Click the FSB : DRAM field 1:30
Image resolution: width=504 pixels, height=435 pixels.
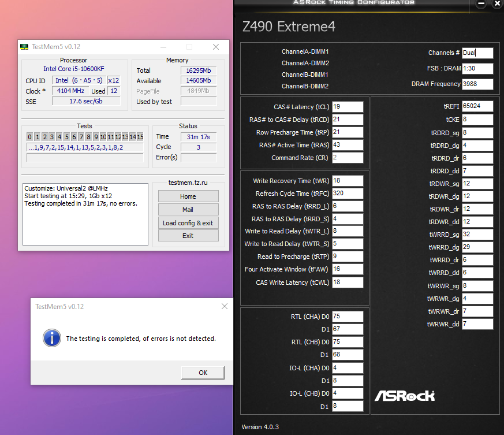[x=477, y=68]
